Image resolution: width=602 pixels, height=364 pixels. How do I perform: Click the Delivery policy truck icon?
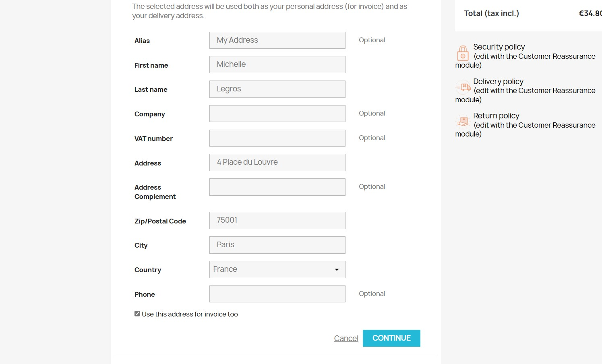463,87
